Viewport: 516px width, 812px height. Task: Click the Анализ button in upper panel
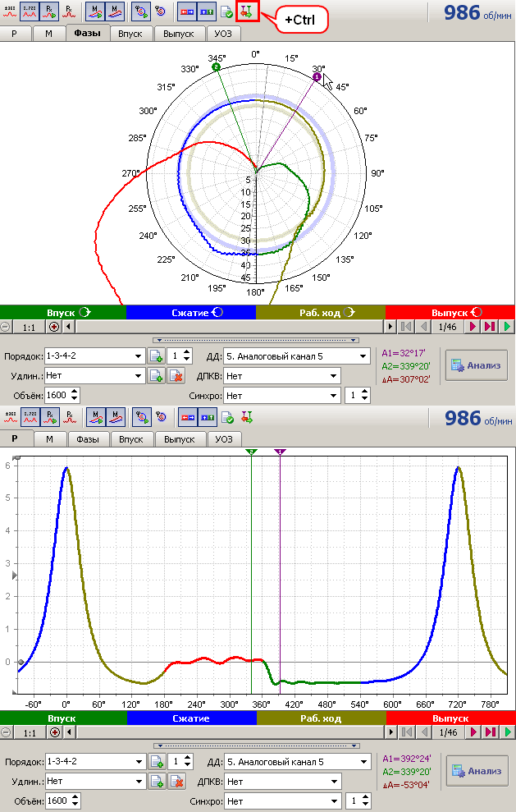click(x=476, y=365)
